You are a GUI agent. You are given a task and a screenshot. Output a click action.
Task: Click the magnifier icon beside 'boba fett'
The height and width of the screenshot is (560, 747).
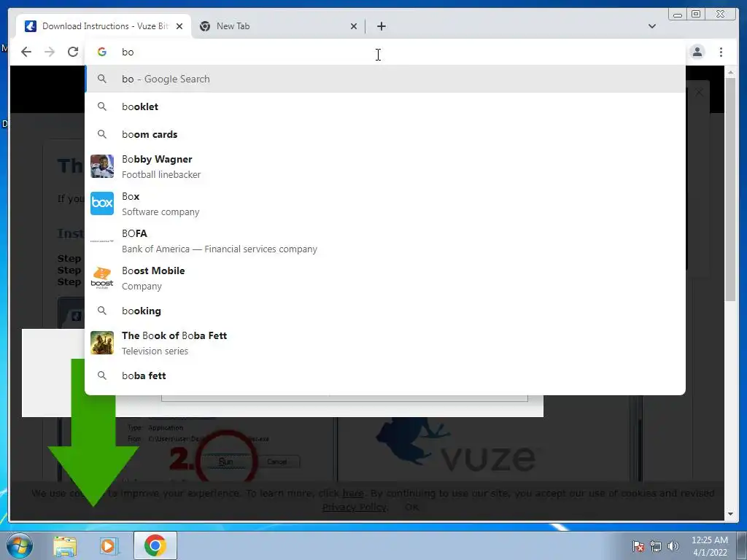tap(102, 376)
